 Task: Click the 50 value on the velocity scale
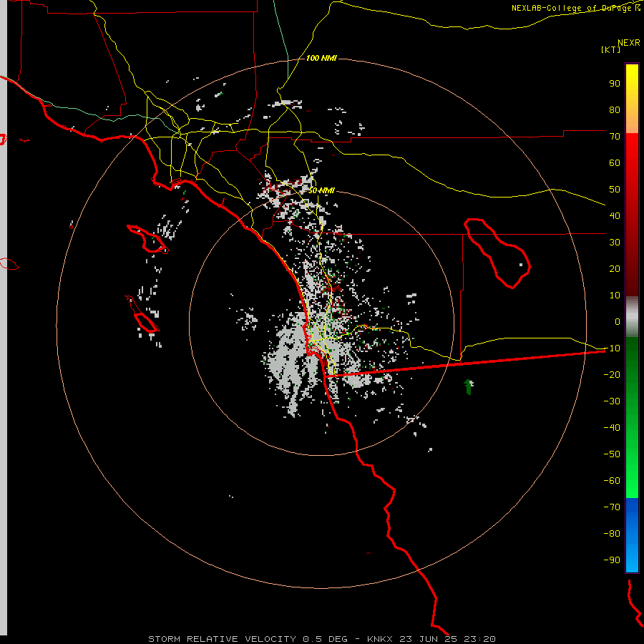click(x=615, y=190)
